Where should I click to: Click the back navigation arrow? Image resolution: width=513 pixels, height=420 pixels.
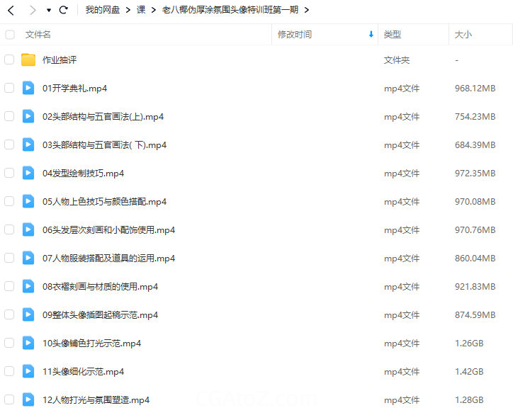point(11,10)
